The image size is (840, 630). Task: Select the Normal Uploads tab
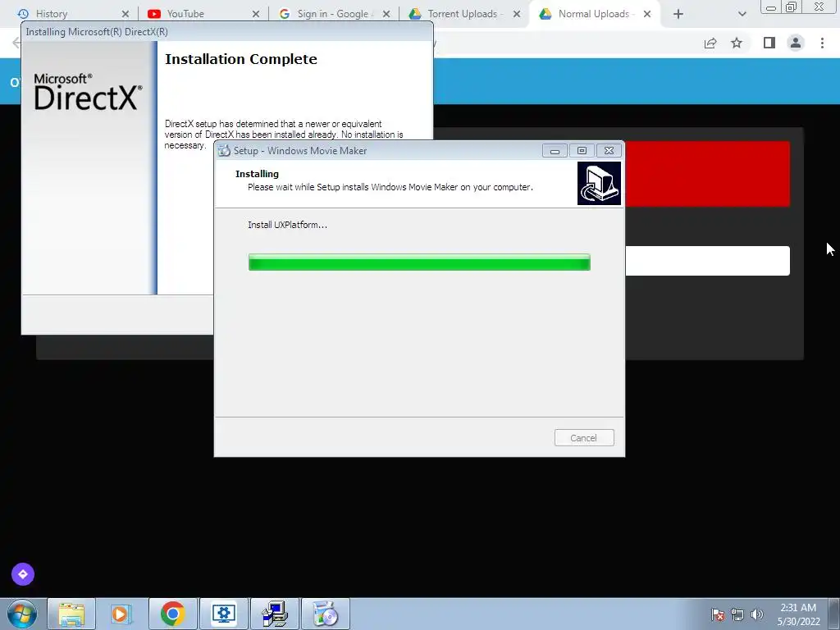pyautogui.click(x=594, y=14)
